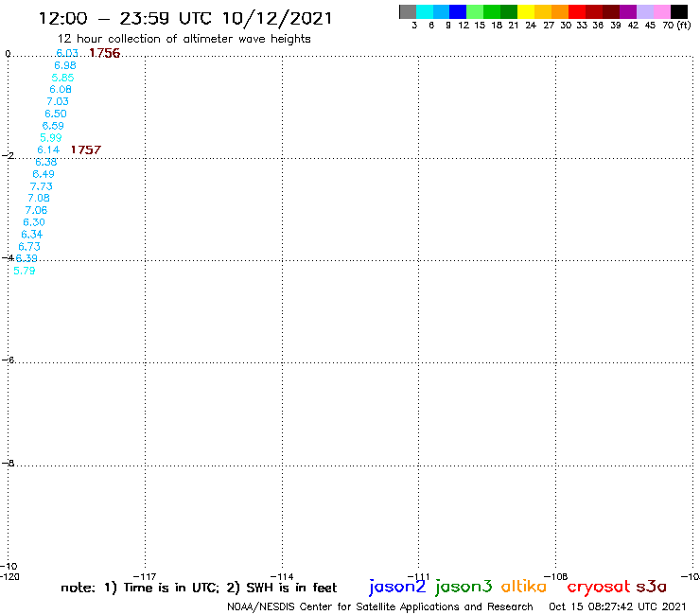
Task: Click the green jason3 legend label
Action: coord(464,587)
